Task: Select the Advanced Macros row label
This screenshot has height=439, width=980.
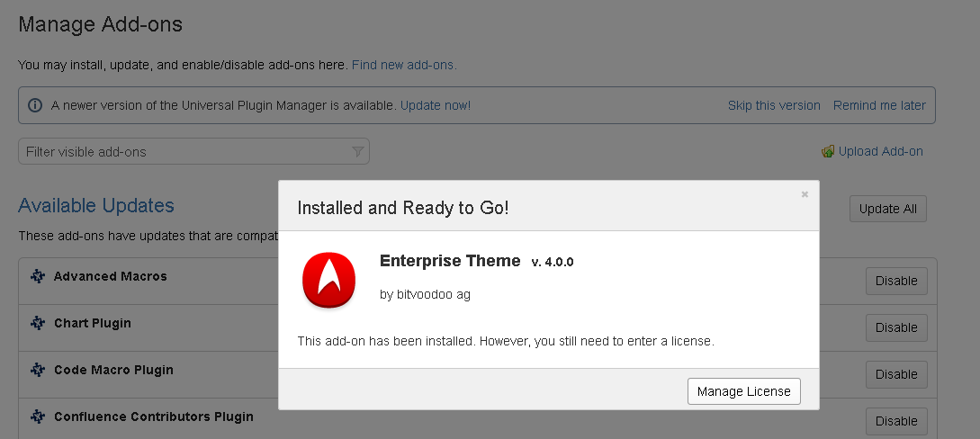Action: [x=111, y=276]
